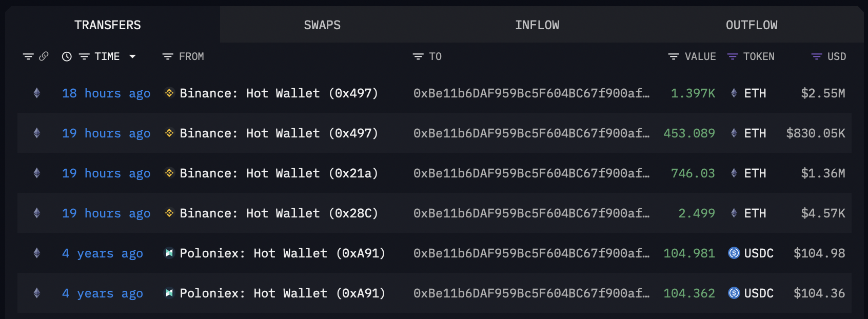
Task: Open the chain filter icon beside link icon
Action: tap(28, 56)
